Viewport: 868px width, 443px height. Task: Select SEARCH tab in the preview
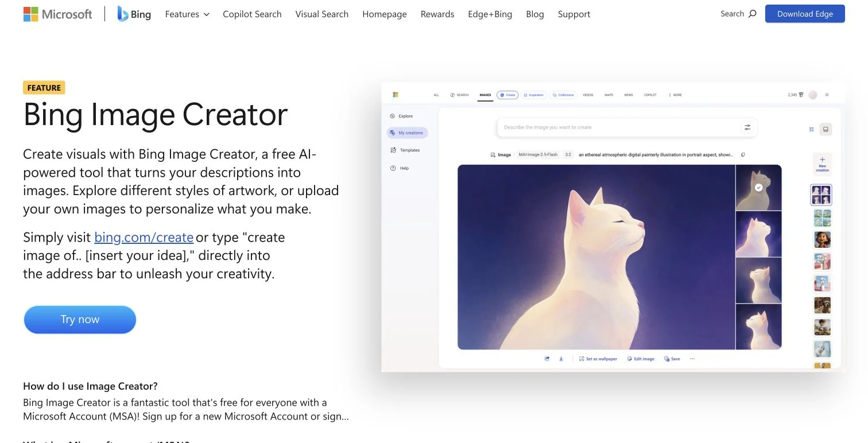pos(459,95)
